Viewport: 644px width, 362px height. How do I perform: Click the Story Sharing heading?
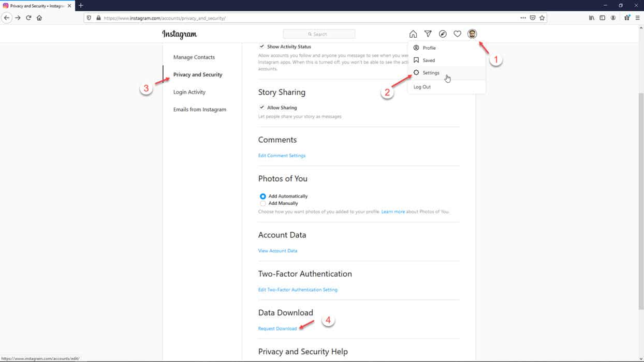[282, 93]
